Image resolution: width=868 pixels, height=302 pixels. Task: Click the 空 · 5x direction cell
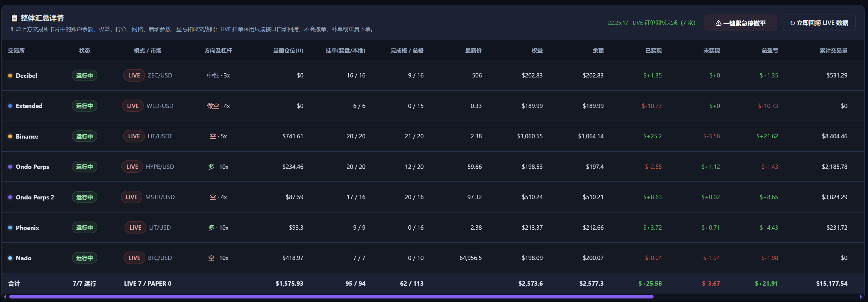(x=218, y=136)
